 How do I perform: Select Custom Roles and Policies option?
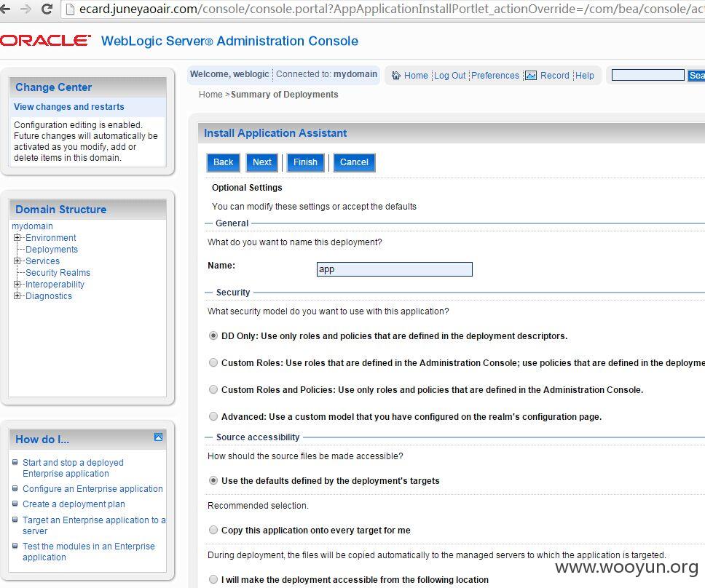pyautogui.click(x=213, y=389)
